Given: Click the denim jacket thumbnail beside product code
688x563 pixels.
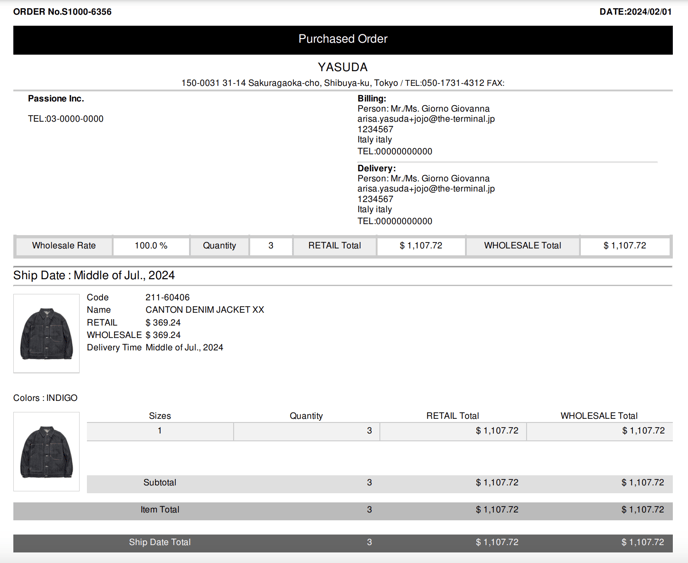Looking at the screenshot, I should tap(46, 333).
